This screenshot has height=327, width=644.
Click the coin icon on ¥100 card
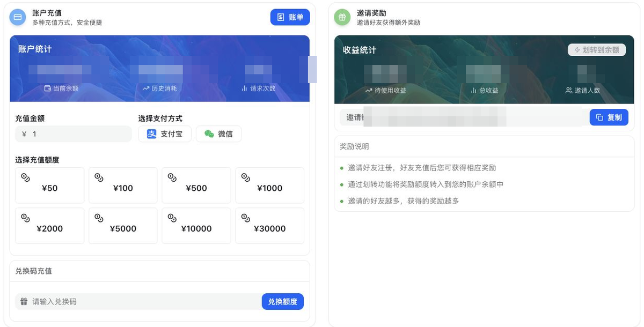(99, 177)
